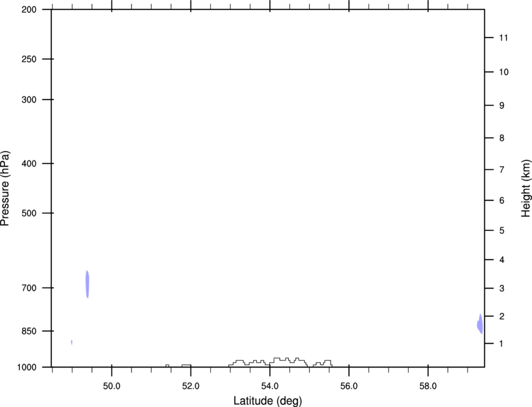Image resolution: width=532 pixels, height=407 pixels.
Task: Click the 5 km height label
Action: point(502,230)
